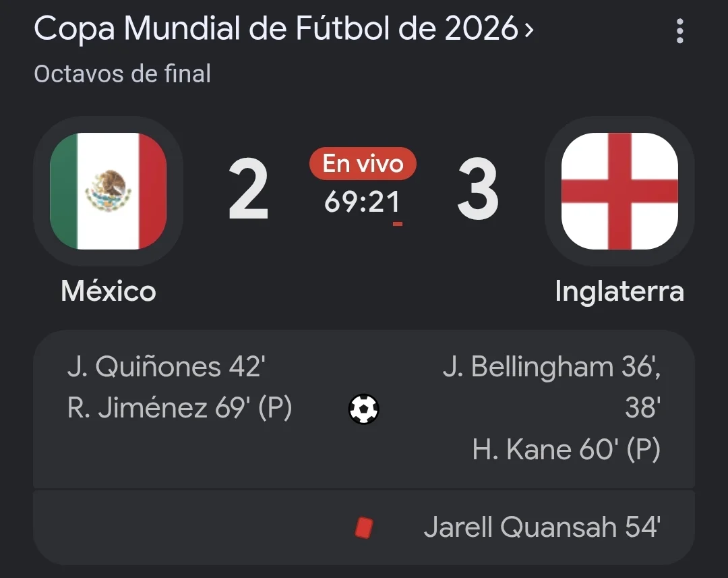Select the México team name
The height and width of the screenshot is (578, 728).
click(x=108, y=291)
